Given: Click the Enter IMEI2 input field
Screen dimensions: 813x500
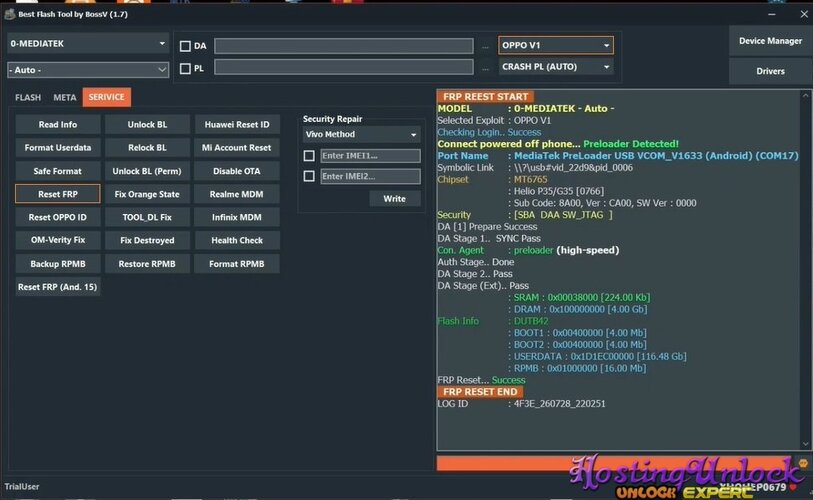Looking at the screenshot, I should (370, 176).
